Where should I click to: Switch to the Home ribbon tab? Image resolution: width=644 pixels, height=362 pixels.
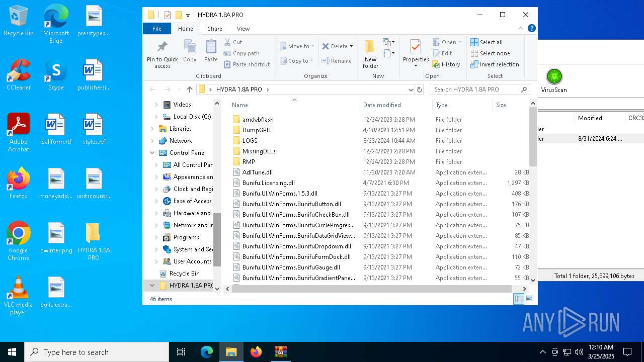185,29
